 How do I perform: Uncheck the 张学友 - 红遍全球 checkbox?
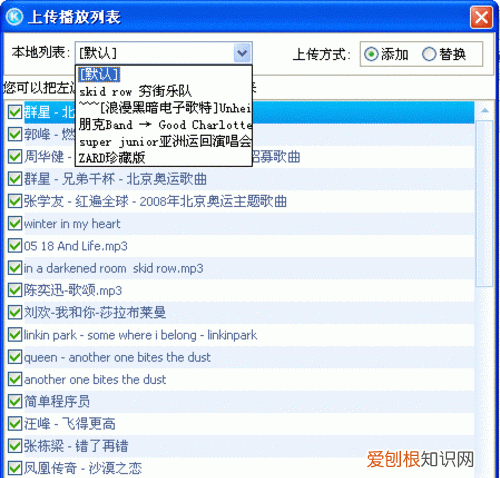click(15, 201)
